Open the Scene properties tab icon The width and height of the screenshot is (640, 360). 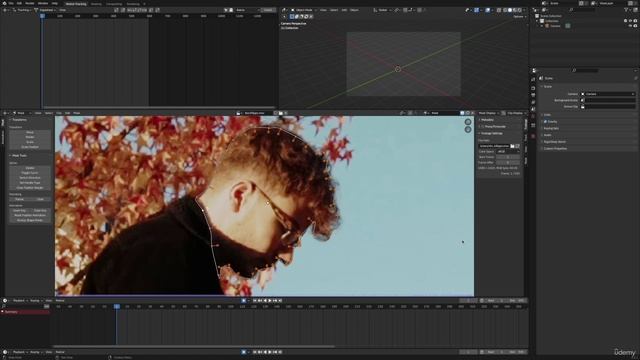[533, 109]
